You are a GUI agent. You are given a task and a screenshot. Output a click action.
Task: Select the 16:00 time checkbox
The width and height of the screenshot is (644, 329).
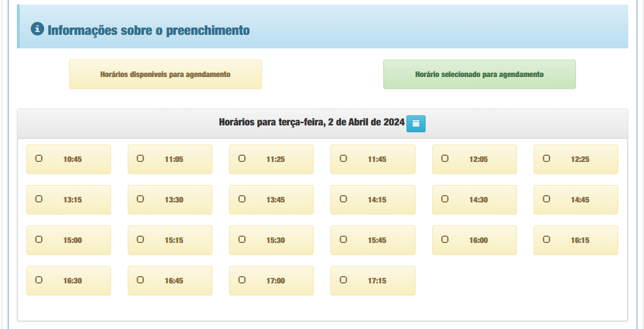point(445,239)
